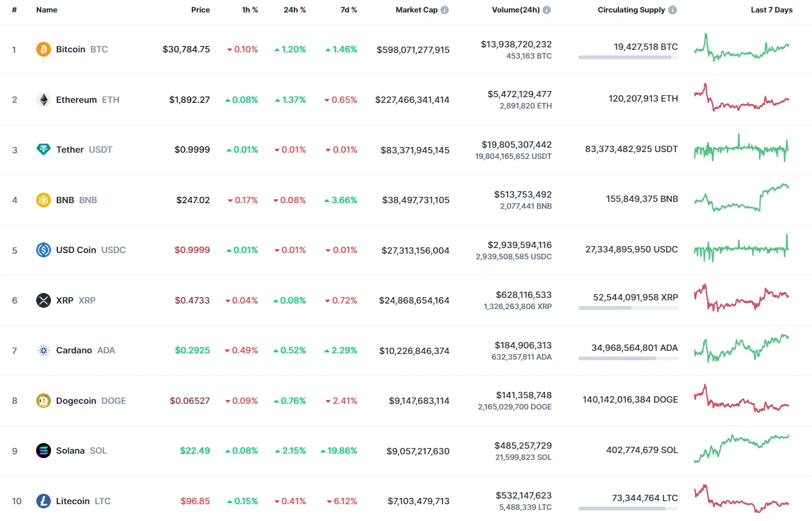Click Bitcoin's circulating supply progress bar

(628, 57)
